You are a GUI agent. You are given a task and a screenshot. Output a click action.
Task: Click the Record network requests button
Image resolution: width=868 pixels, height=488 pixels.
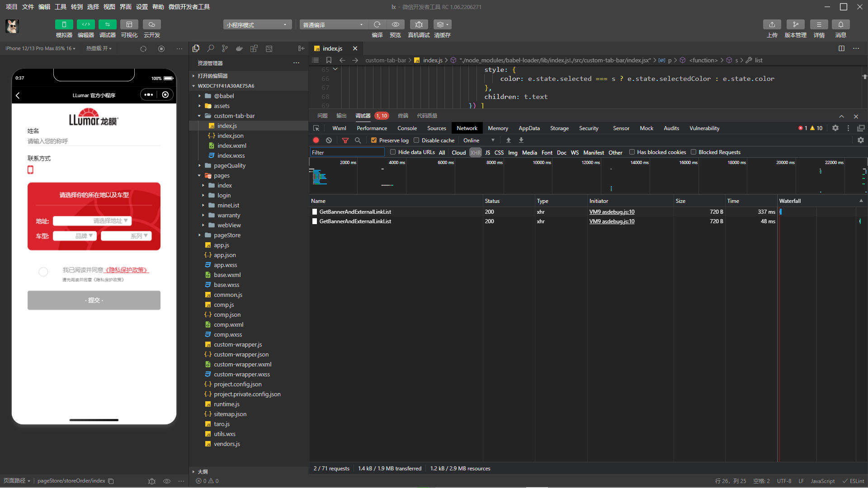click(316, 140)
